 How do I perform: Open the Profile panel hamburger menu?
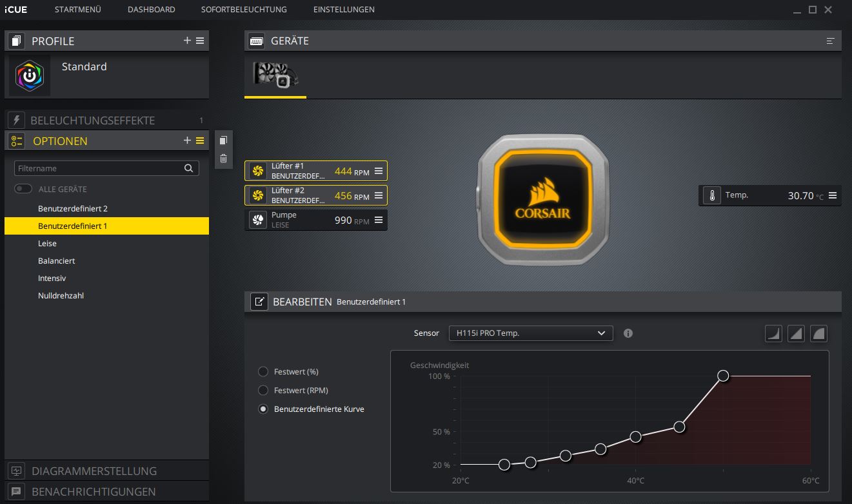tap(200, 41)
